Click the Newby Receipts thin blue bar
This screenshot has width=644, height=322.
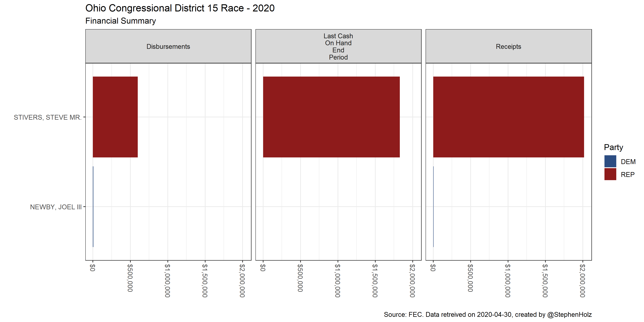tap(433, 206)
